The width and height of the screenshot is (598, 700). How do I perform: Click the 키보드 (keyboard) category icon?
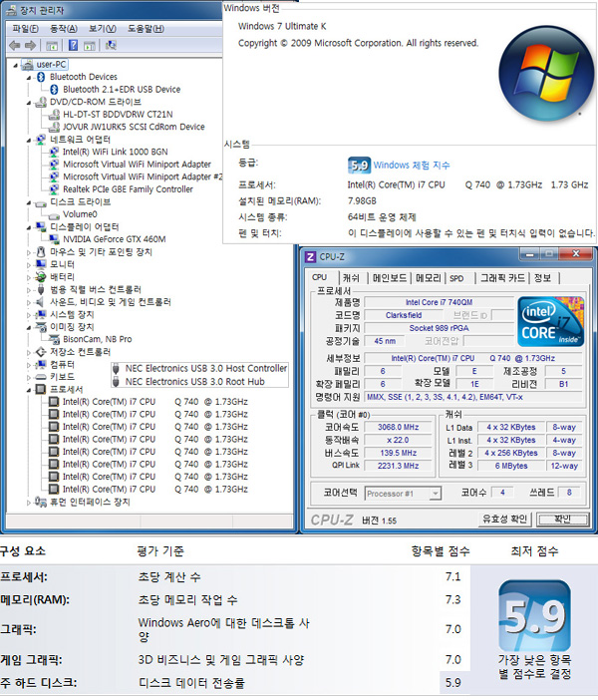41,377
